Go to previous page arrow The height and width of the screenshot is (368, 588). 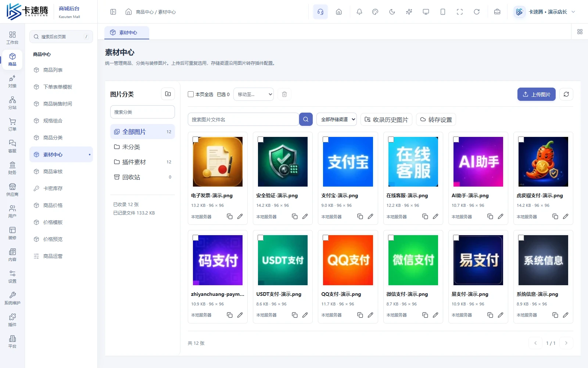coord(535,343)
